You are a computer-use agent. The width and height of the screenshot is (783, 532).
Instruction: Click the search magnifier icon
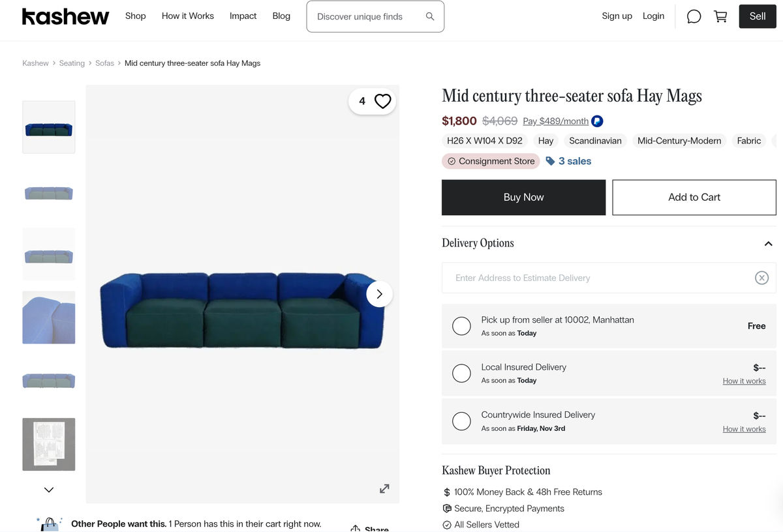coord(430,16)
